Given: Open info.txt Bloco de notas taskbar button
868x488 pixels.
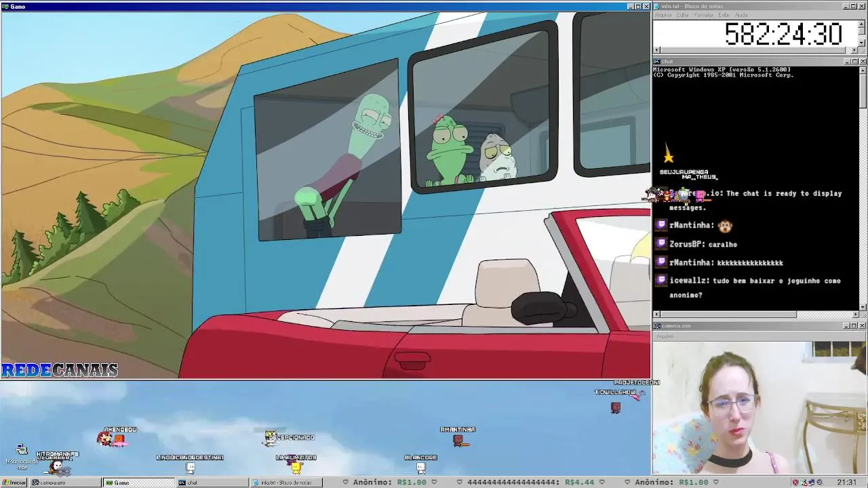Looking at the screenshot, I should point(285,483).
